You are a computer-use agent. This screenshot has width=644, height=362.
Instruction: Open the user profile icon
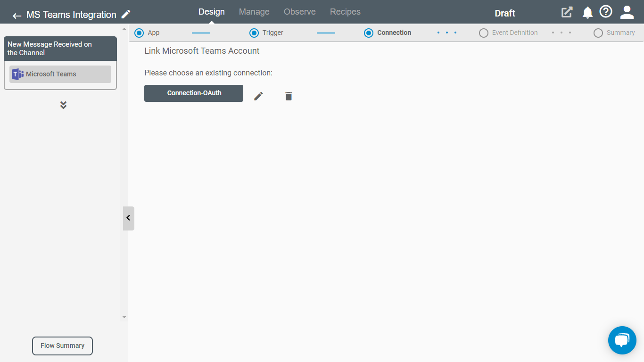(x=627, y=12)
